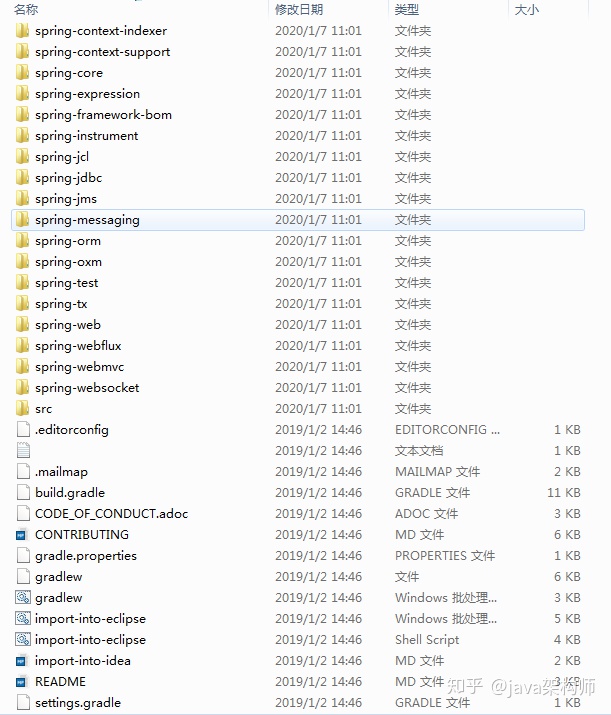Click the MAILMAP 文件 type cell
The width and height of the screenshot is (611, 715).
[x=438, y=471]
